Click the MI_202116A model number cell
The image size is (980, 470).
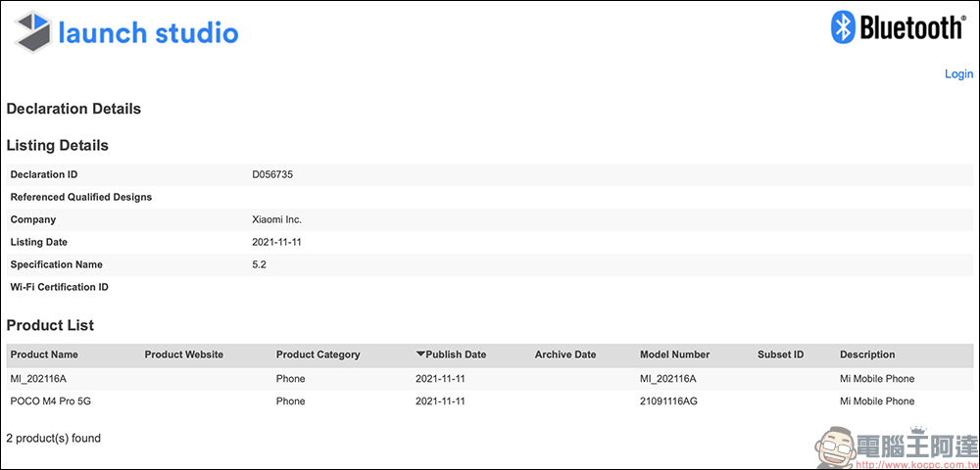click(x=668, y=379)
